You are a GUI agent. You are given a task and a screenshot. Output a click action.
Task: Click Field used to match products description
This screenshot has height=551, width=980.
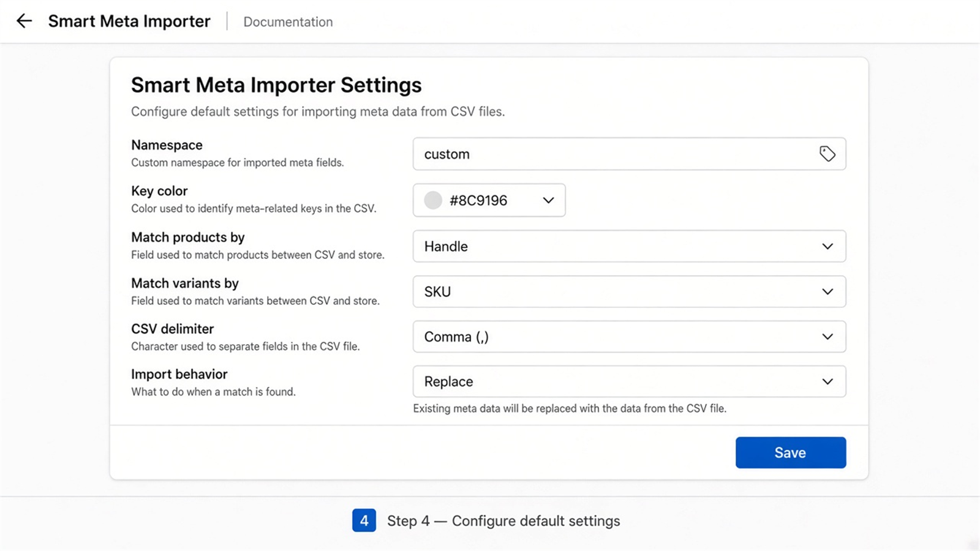(x=258, y=255)
